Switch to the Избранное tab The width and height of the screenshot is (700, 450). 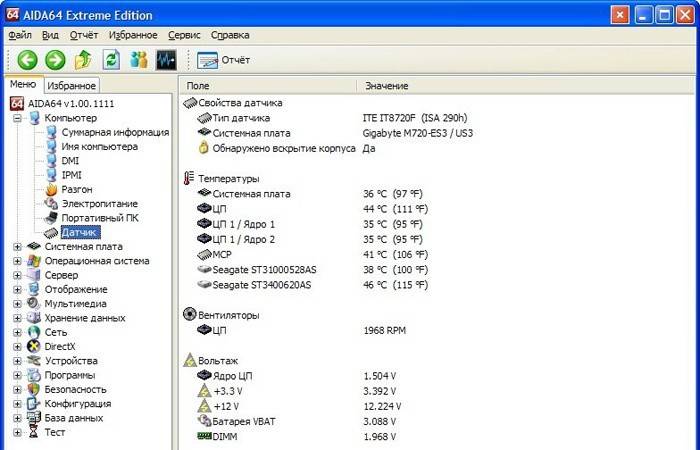point(72,86)
